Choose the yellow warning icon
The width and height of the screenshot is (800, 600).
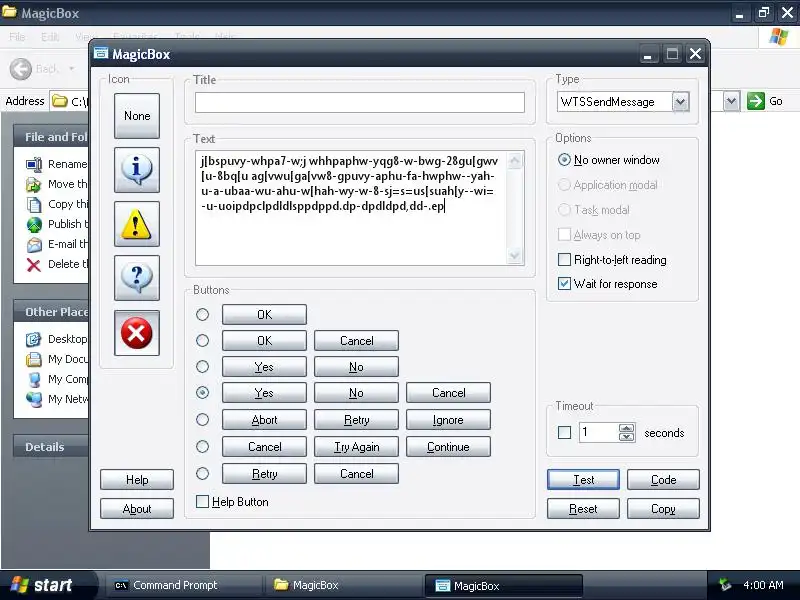137,224
